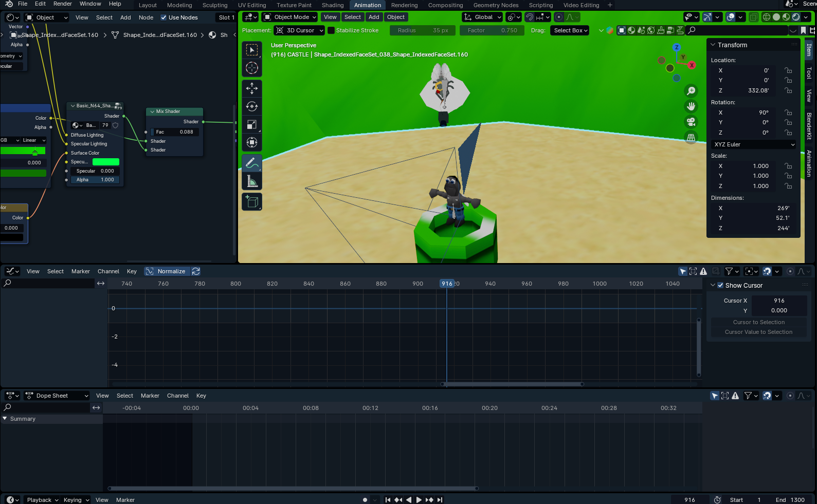Click the viewport zoom magnifier icon
Image resolution: width=817 pixels, height=504 pixels.
[x=691, y=91]
